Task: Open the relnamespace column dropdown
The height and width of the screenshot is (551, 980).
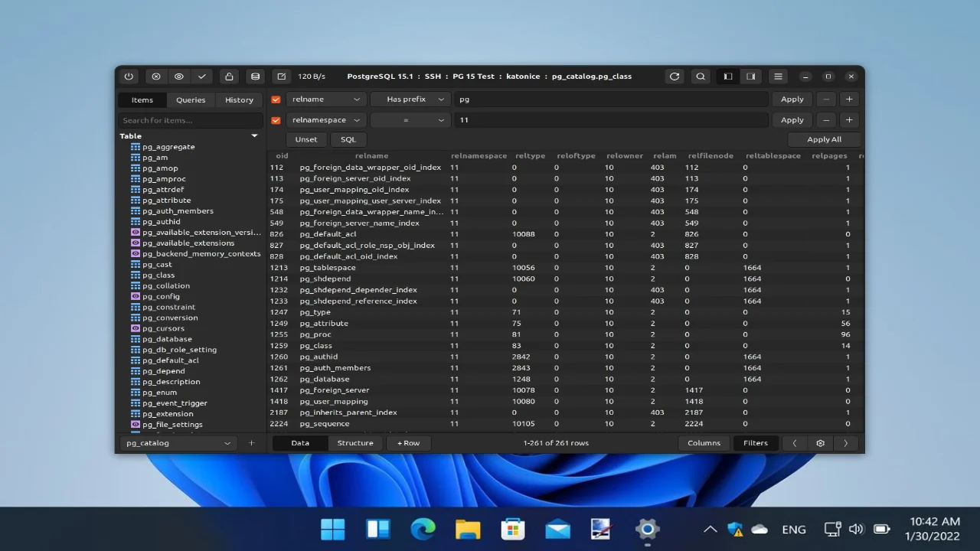Action: pyautogui.click(x=326, y=120)
